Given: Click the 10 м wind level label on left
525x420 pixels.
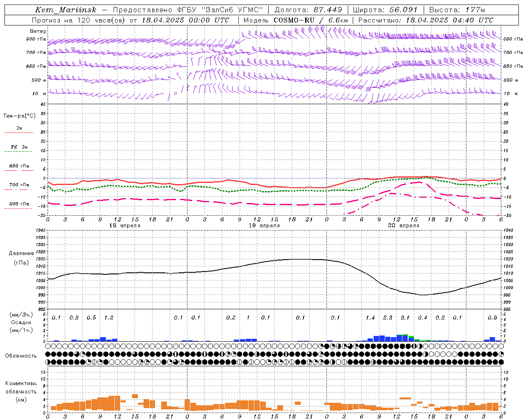Looking at the screenshot, I should click(x=39, y=94).
